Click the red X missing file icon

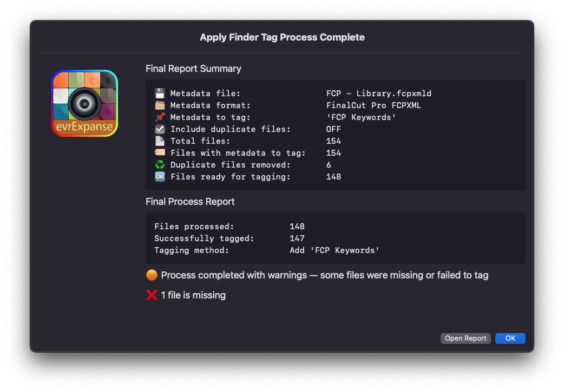pos(152,295)
